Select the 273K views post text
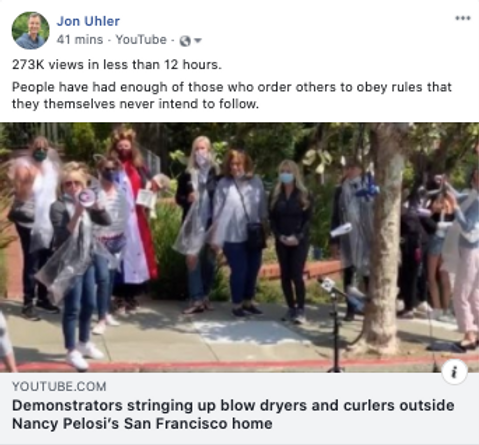 coord(117,64)
